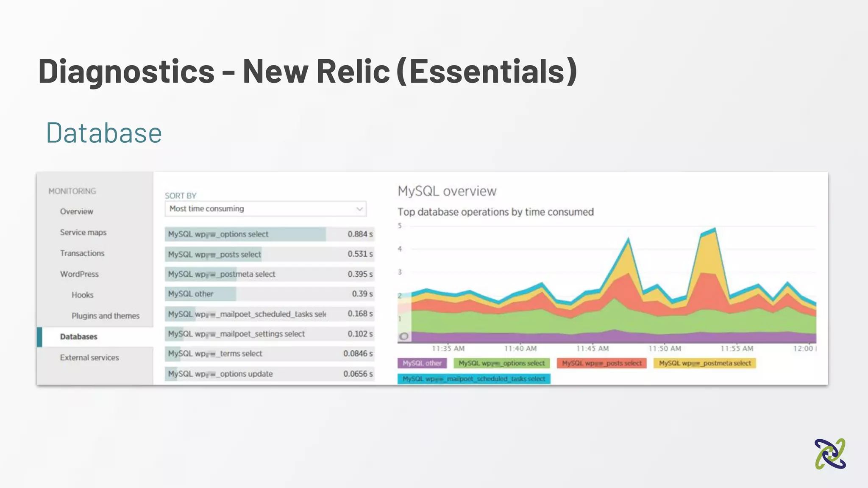
Task: Select the Databases sidebar item
Action: tap(95, 337)
